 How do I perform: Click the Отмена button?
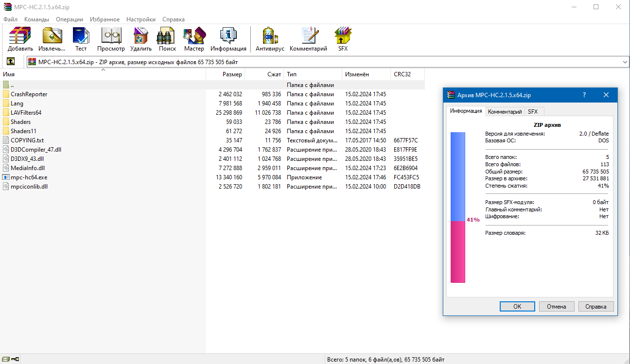pos(557,307)
